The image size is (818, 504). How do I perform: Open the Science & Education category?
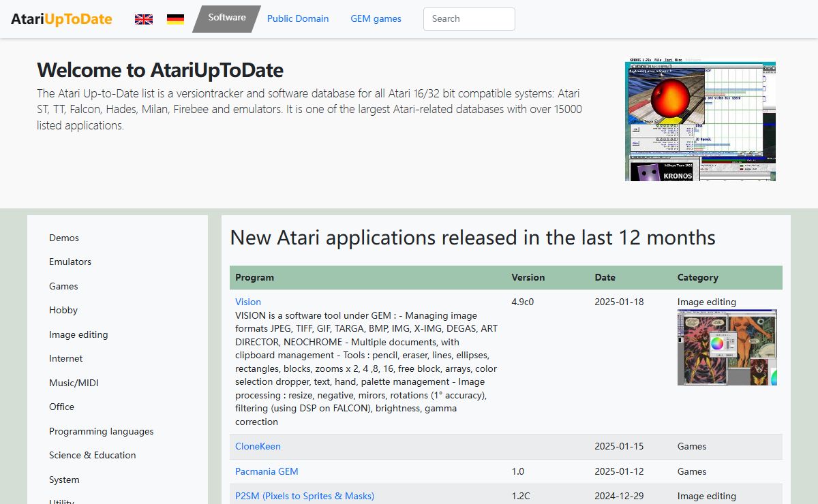click(x=92, y=455)
